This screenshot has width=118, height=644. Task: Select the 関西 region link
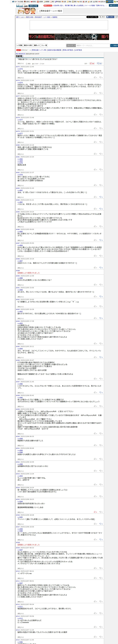pyautogui.click(x=74, y=2)
